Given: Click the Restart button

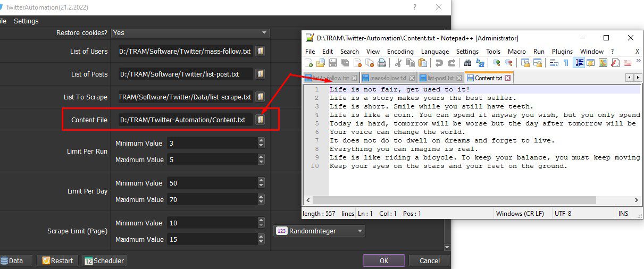Looking at the screenshot, I should (57, 260).
